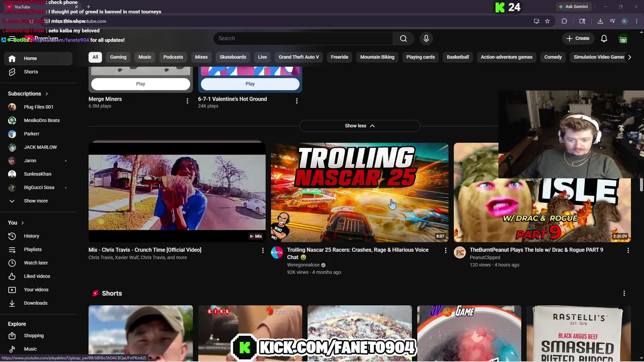Open Chris Travis Crunch Time mix thumbnail

click(177, 193)
